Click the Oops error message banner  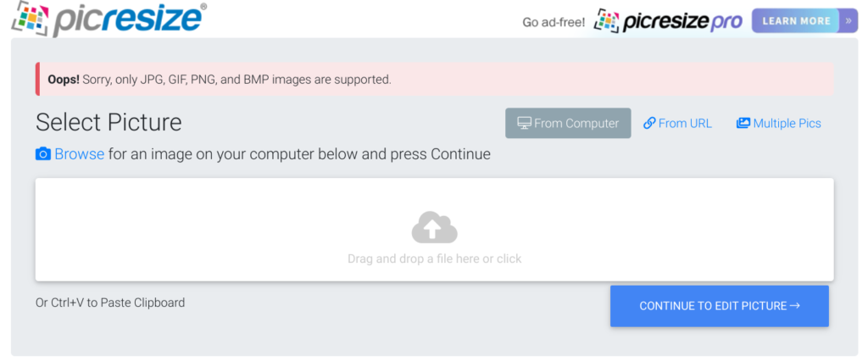[435, 79]
